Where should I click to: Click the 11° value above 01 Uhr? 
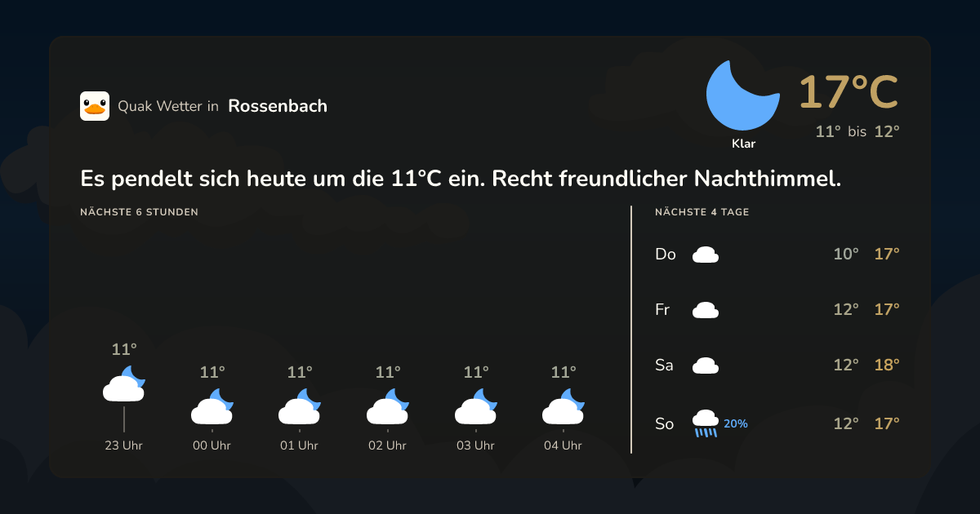pyautogui.click(x=300, y=373)
